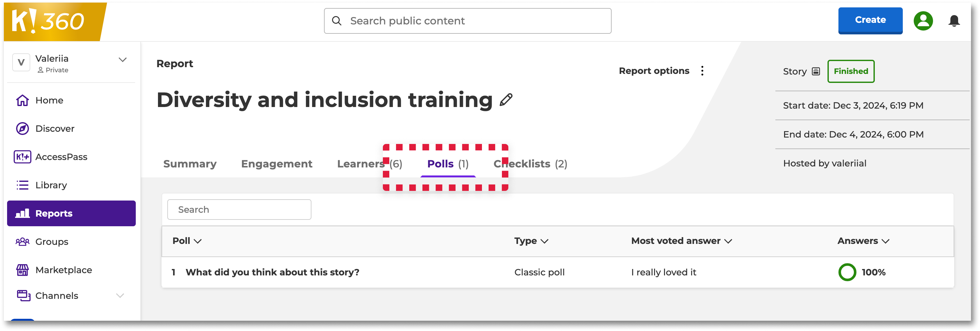Image resolution: width=980 pixels, height=331 pixels.
Task: Open the green user profile avatar
Action: coord(923,21)
